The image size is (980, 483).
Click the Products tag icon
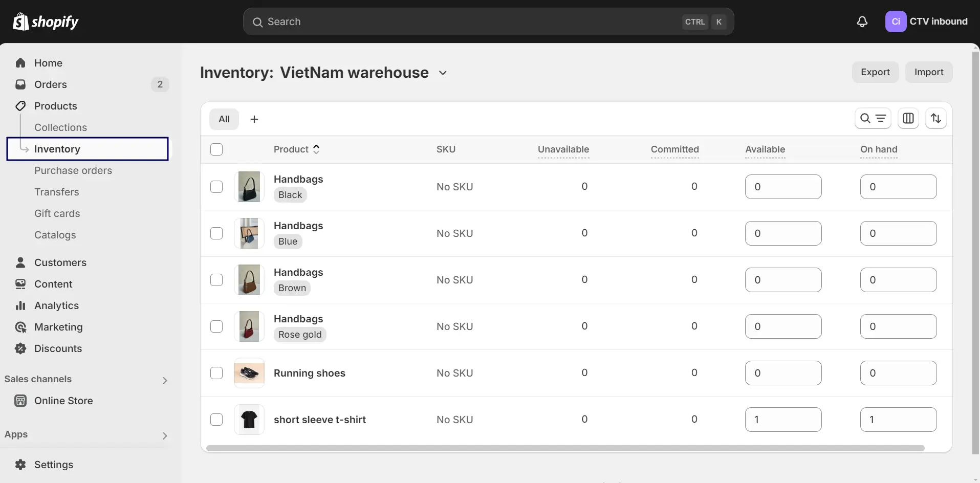click(x=20, y=106)
